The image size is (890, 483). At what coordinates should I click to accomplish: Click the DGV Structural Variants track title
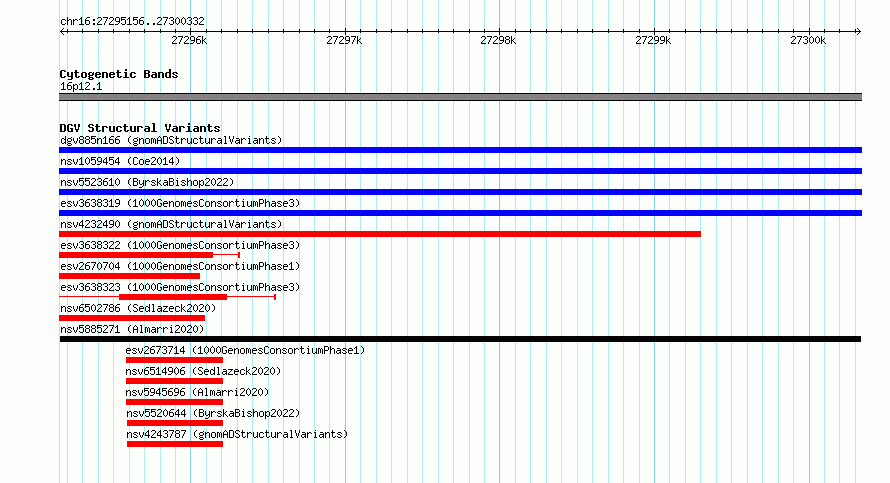140,128
